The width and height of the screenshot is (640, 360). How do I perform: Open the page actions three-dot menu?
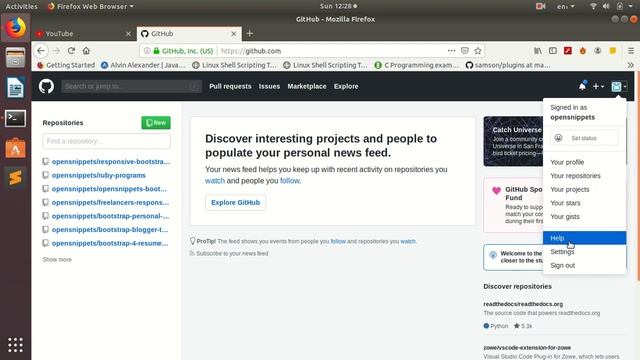(x=451, y=51)
